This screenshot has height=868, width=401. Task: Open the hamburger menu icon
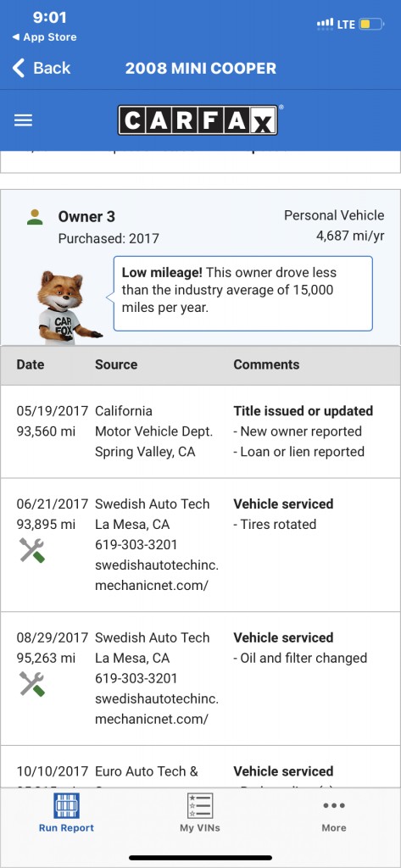click(23, 120)
